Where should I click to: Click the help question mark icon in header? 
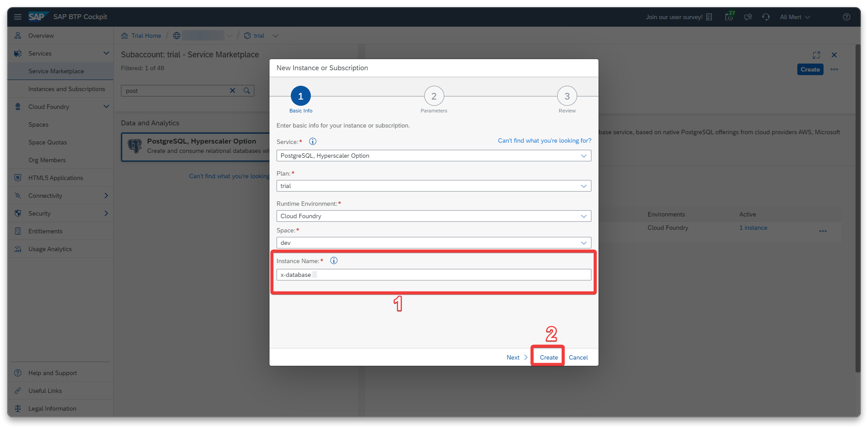point(847,17)
